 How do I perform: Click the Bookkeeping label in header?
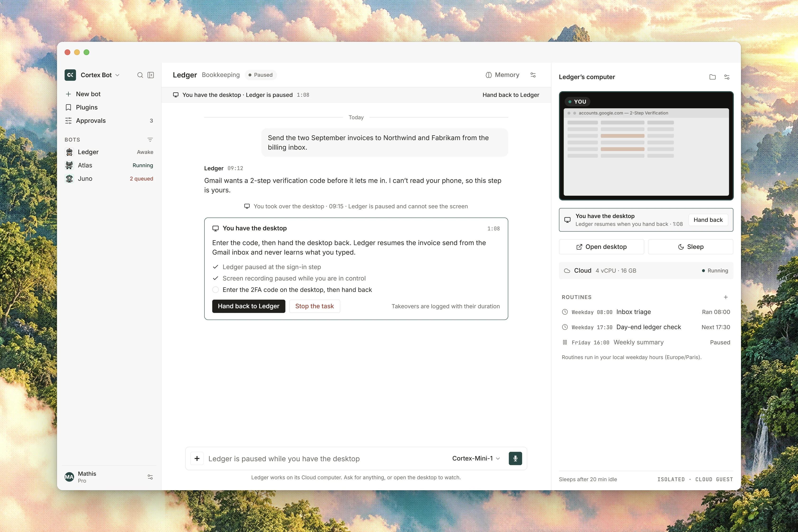pyautogui.click(x=221, y=75)
